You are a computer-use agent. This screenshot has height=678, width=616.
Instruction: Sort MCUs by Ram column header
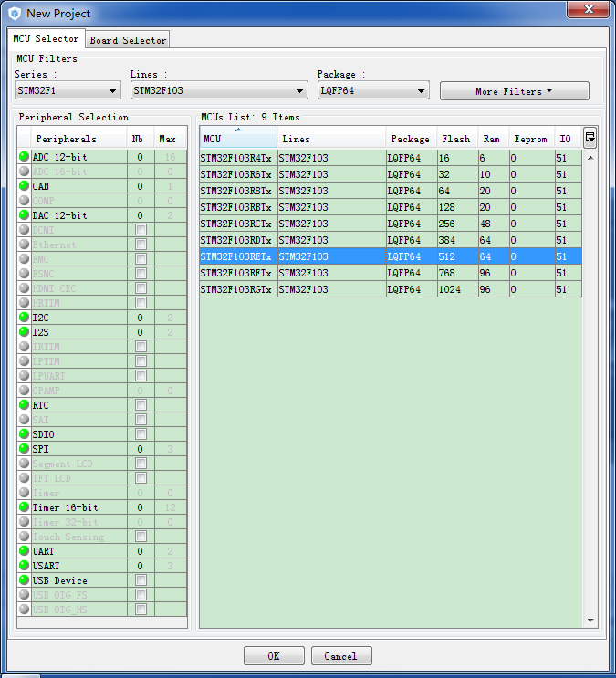(493, 139)
